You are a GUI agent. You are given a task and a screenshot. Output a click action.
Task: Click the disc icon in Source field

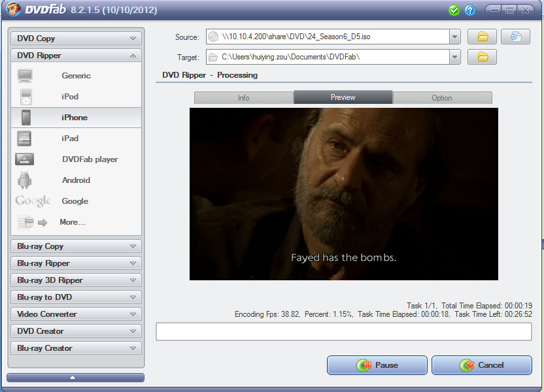click(x=213, y=37)
